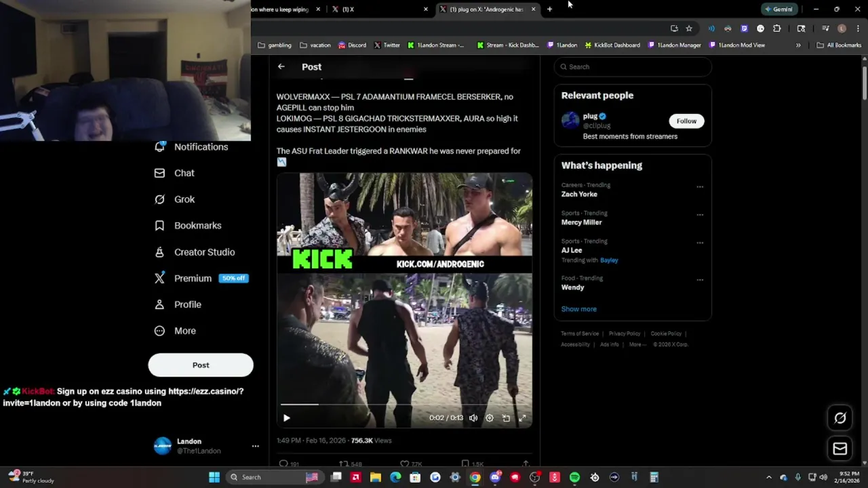The height and width of the screenshot is (488, 868).
Task: Open more options for Wendy trend
Action: (x=700, y=279)
